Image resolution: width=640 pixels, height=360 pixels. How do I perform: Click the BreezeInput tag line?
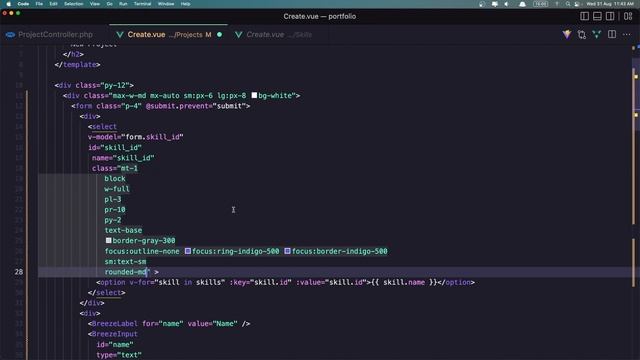113,334
